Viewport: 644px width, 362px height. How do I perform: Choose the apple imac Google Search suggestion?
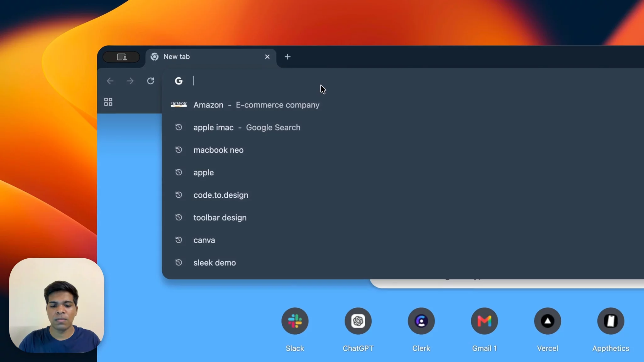tap(403, 128)
